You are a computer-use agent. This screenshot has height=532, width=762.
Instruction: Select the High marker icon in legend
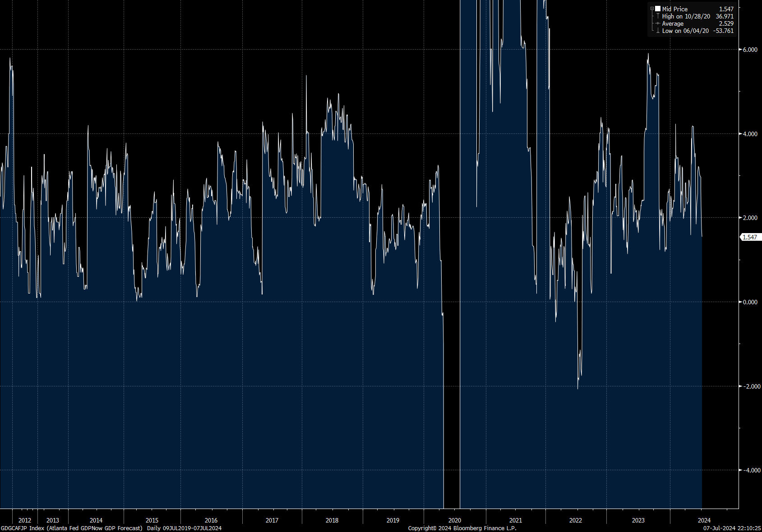(658, 16)
